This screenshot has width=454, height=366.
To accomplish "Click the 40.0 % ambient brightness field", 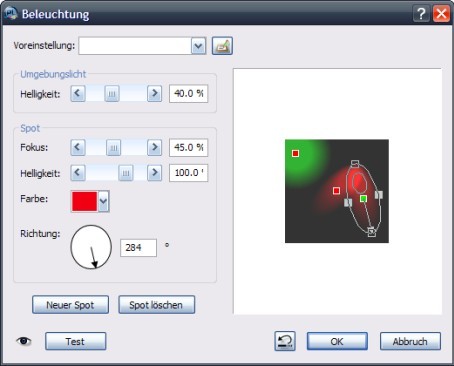I will click(x=188, y=93).
